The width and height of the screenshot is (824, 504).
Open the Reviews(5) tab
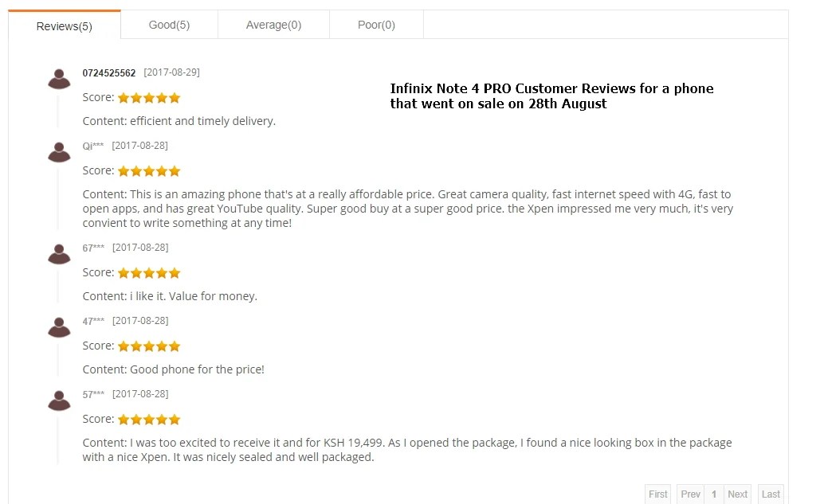pos(64,25)
